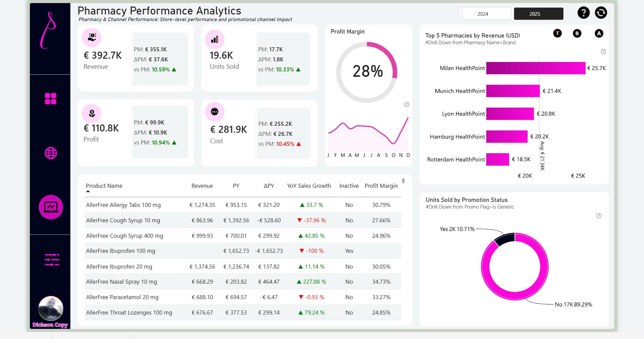Click the Milan HealthPoint revenue bar
This screenshot has width=644, height=339.
pos(535,68)
